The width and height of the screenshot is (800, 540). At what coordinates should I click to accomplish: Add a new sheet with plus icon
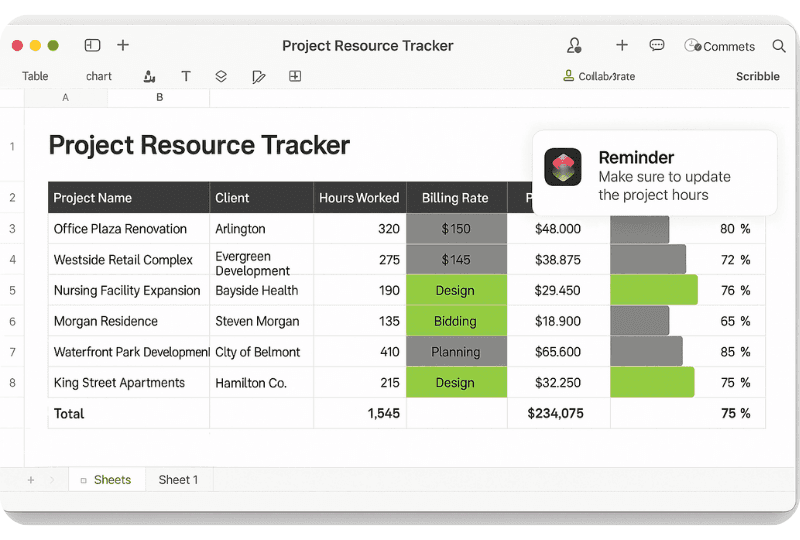click(31, 480)
